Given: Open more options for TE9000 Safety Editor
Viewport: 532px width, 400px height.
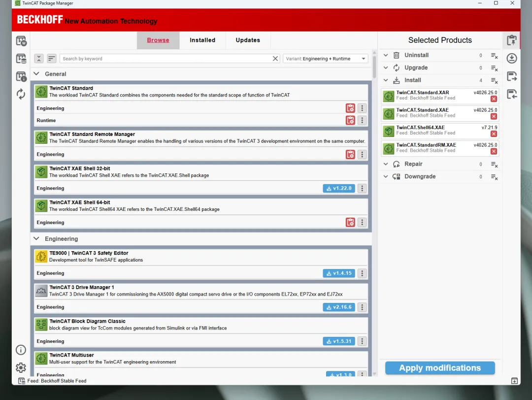Looking at the screenshot, I should click(x=362, y=273).
